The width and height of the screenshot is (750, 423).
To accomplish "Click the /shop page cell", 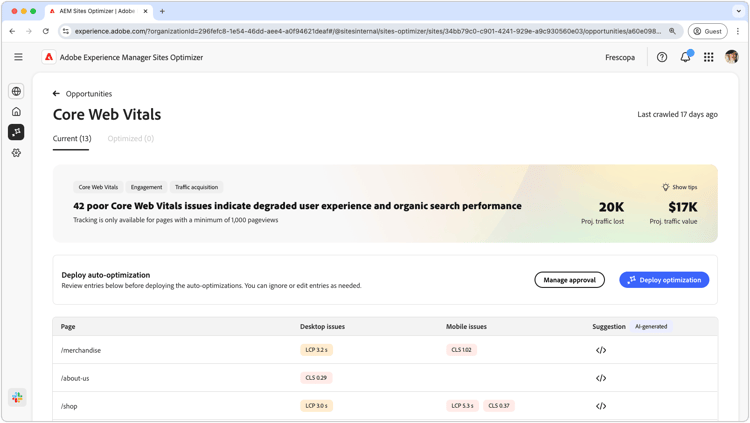I will click(x=69, y=406).
